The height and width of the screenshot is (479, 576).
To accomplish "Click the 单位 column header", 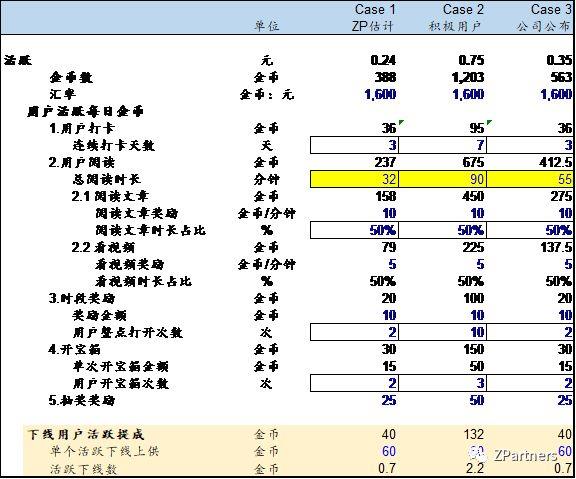I will (x=266, y=26).
